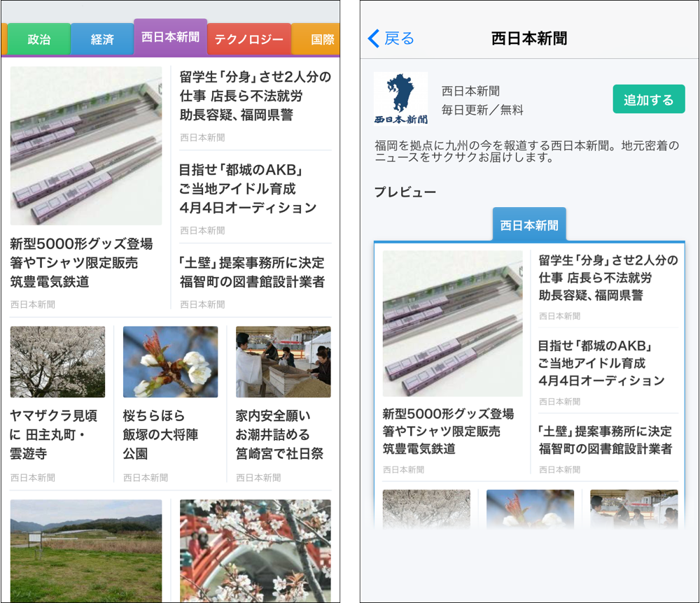700x603 pixels.
Task: Open the 家内安全願い お潮井詰める headline
Action: (280, 434)
